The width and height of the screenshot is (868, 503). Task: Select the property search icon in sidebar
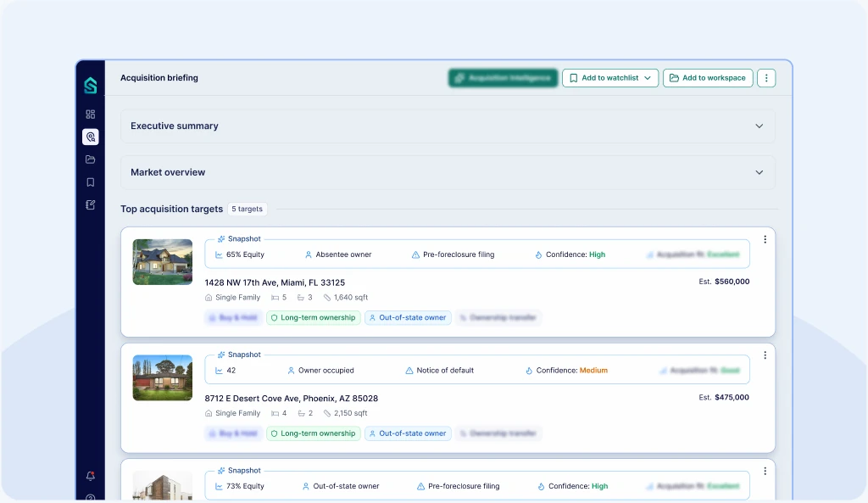(x=90, y=137)
